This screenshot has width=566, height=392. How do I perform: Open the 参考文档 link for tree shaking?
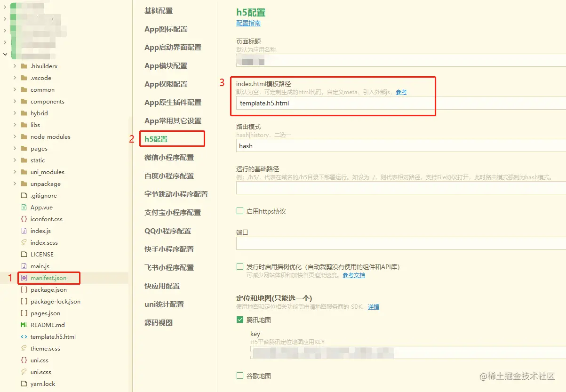[x=354, y=275]
